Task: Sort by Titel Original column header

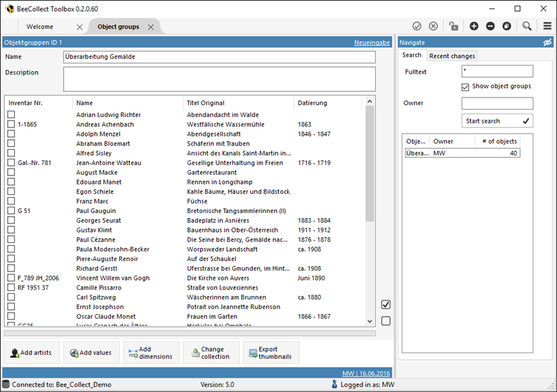Action: coord(238,103)
